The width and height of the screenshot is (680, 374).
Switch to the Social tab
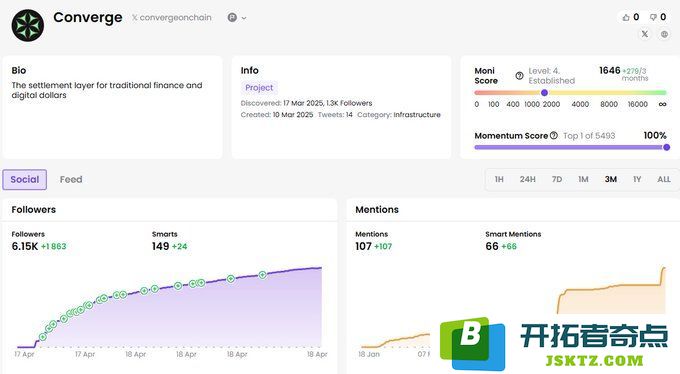click(x=25, y=180)
